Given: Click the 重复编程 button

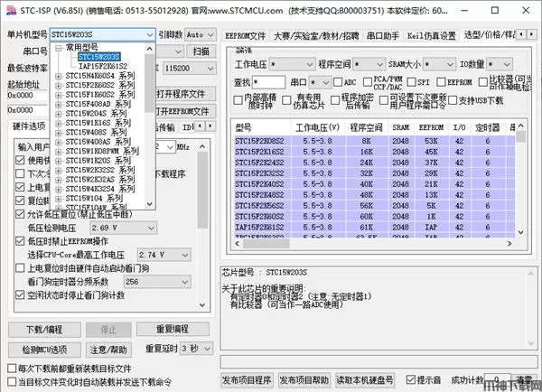Looking at the screenshot, I should point(173,329).
